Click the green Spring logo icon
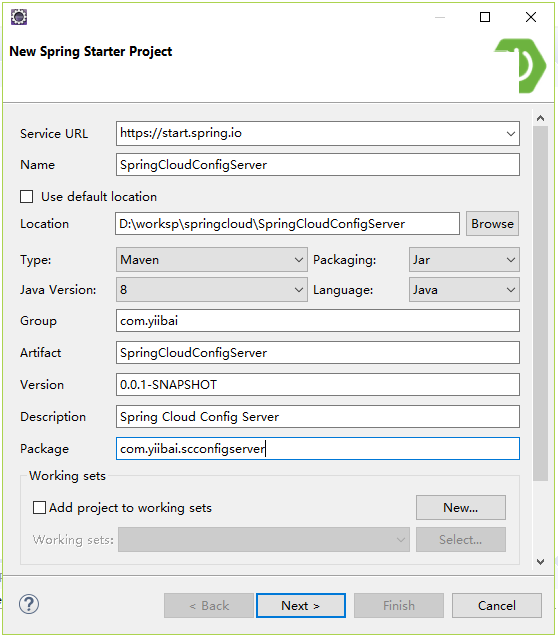 pyautogui.click(x=522, y=66)
